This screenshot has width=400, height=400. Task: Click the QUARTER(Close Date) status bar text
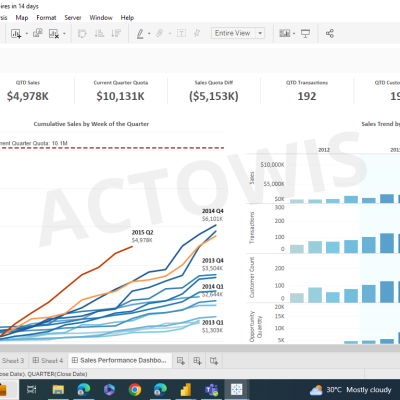coord(57,374)
